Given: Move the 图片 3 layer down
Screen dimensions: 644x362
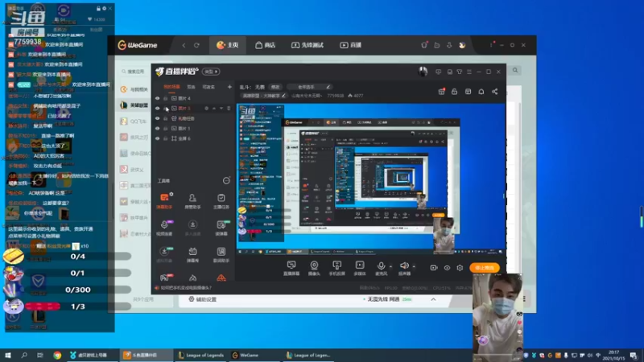Looking at the screenshot, I should 221,109.
